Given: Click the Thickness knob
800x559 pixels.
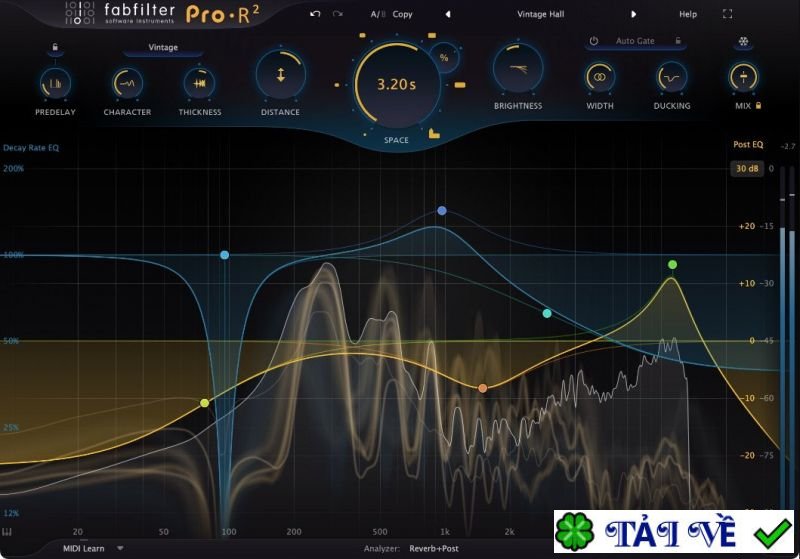Looking at the screenshot, I should [199, 84].
